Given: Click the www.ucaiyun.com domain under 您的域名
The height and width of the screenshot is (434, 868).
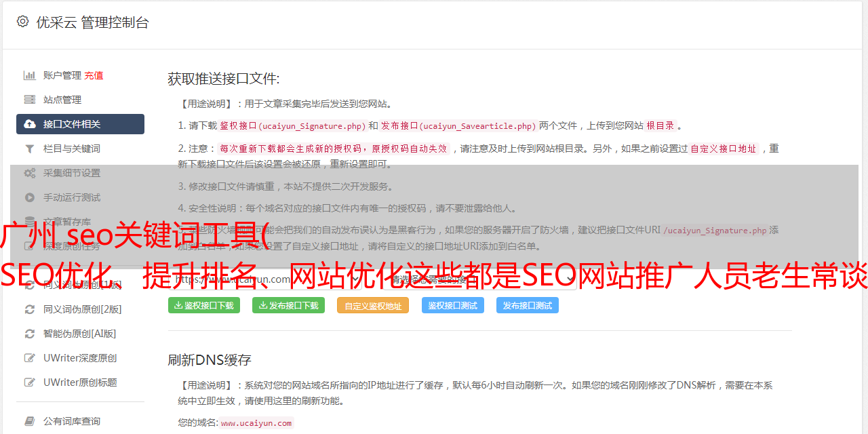Looking at the screenshot, I should 256,422.
